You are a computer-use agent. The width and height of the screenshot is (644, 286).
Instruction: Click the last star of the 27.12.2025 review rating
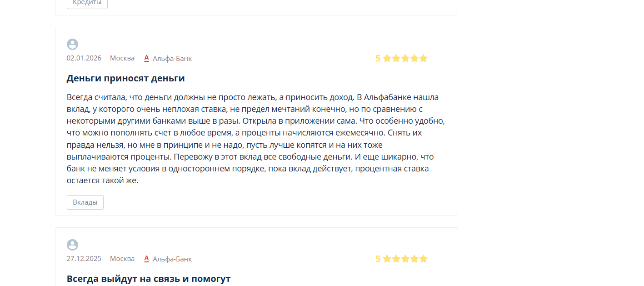coord(424,259)
